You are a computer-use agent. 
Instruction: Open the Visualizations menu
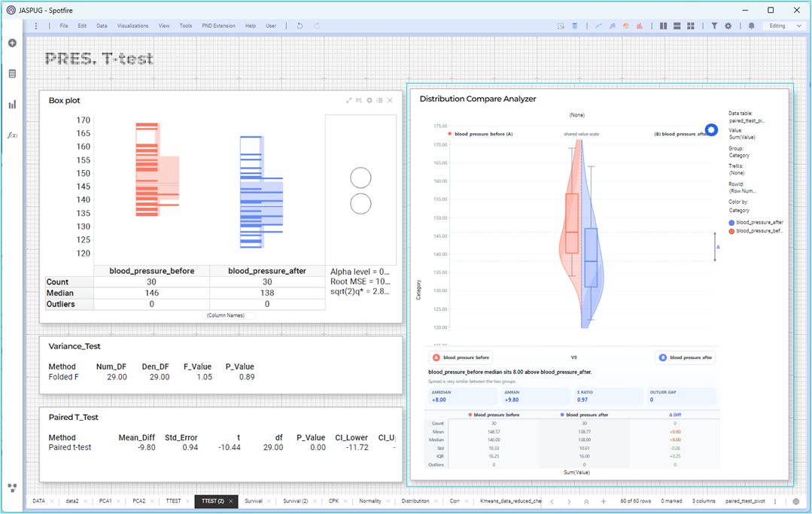coord(132,26)
